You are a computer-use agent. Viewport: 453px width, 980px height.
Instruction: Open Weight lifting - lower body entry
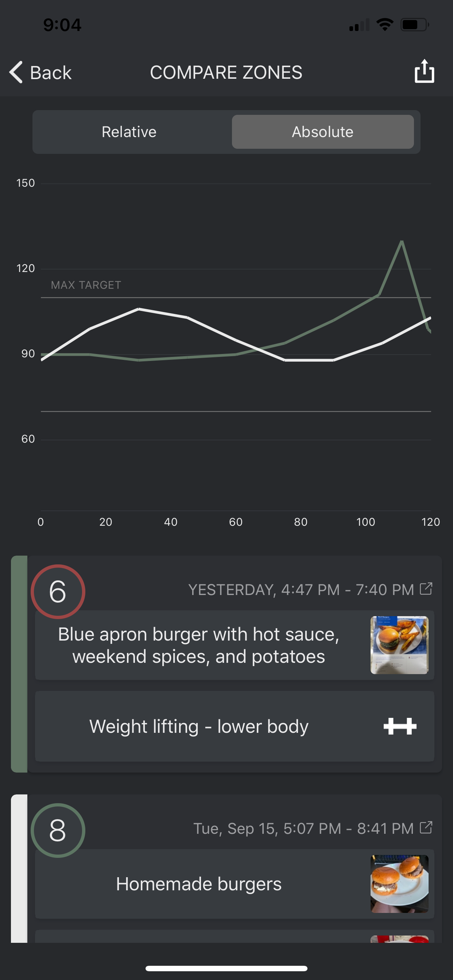click(198, 726)
